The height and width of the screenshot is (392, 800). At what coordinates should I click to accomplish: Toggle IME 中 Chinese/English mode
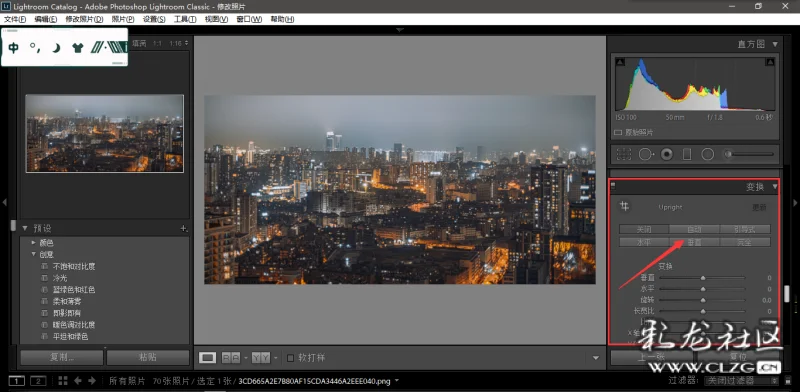coord(14,48)
